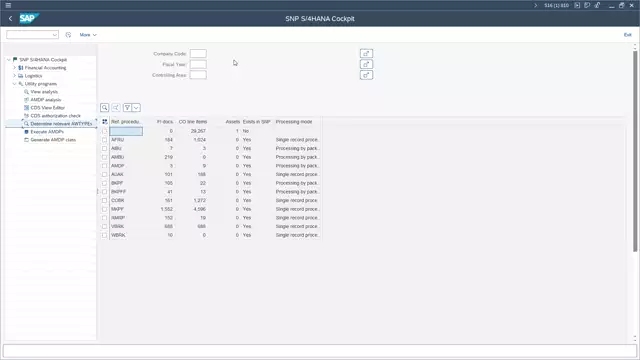640x360 pixels.
Task: Click the Company Code input field
Action: click(198, 53)
